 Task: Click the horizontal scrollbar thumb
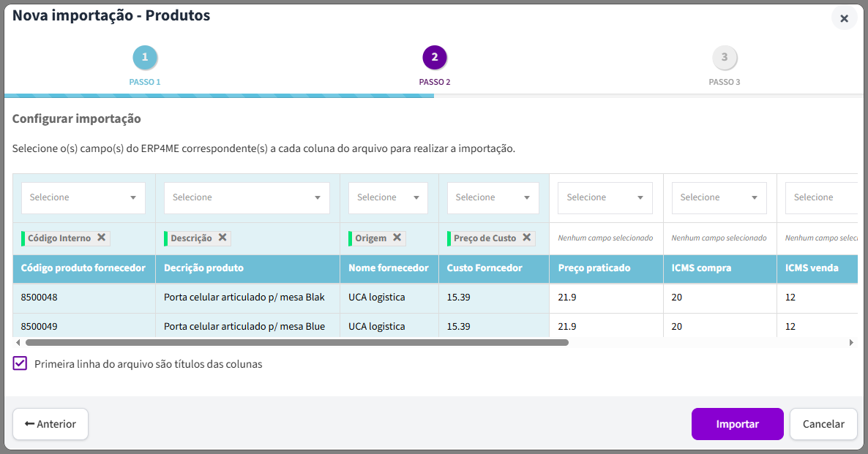pyautogui.click(x=296, y=342)
